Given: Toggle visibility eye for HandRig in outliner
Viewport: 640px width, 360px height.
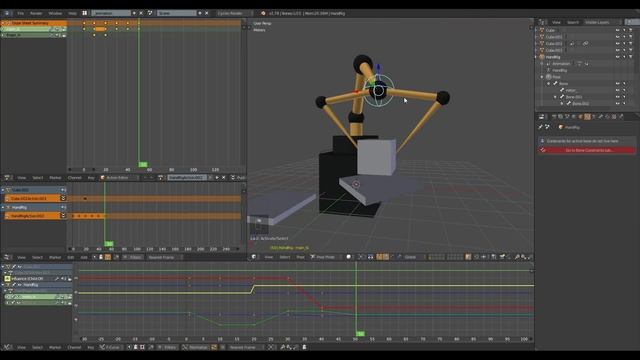Looking at the screenshot, I should tap(618, 57).
